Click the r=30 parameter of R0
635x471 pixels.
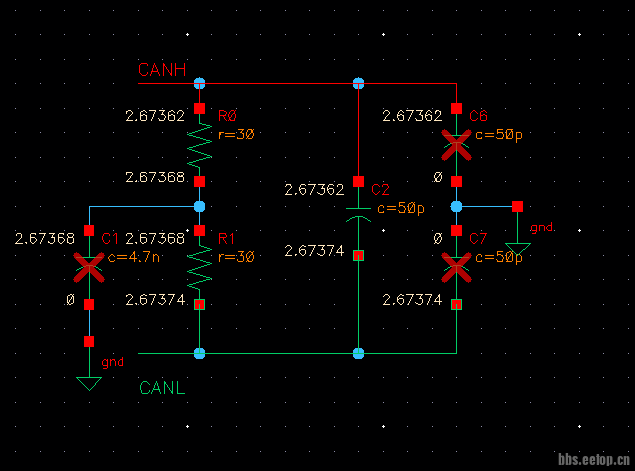tap(236, 133)
